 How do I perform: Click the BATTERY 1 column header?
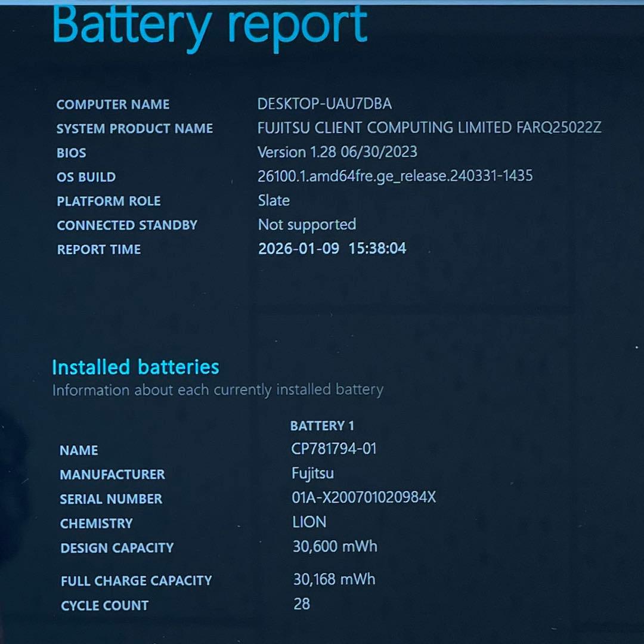point(322,426)
